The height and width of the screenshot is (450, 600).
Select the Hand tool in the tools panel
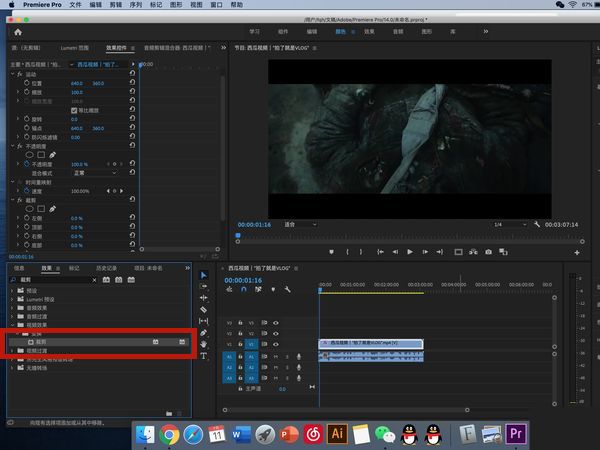pyautogui.click(x=204, y=344)
